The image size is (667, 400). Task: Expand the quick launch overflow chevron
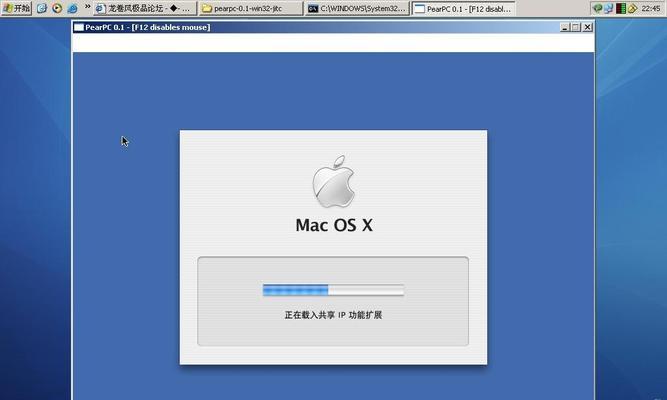87,6
